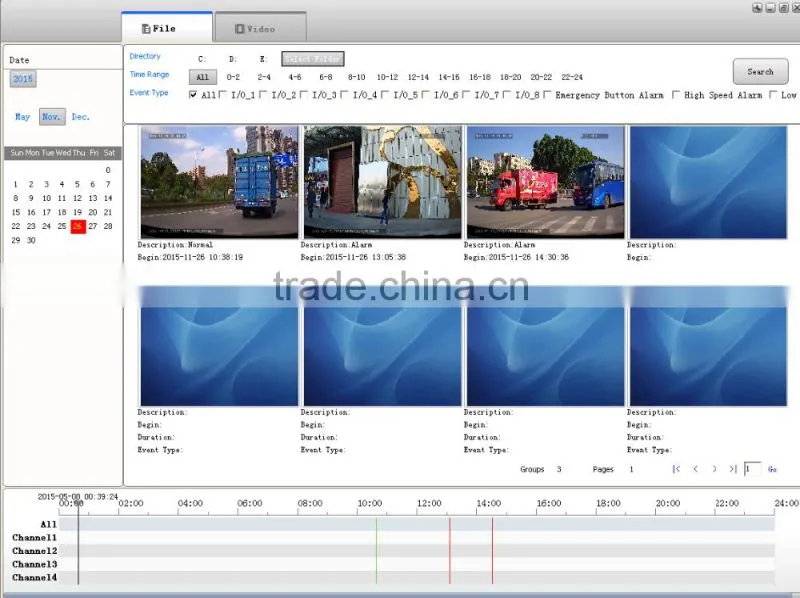800x598 pixels.
Task: Open red truck thumbnail from 14:30:36
Action: (x=545, y=182)
